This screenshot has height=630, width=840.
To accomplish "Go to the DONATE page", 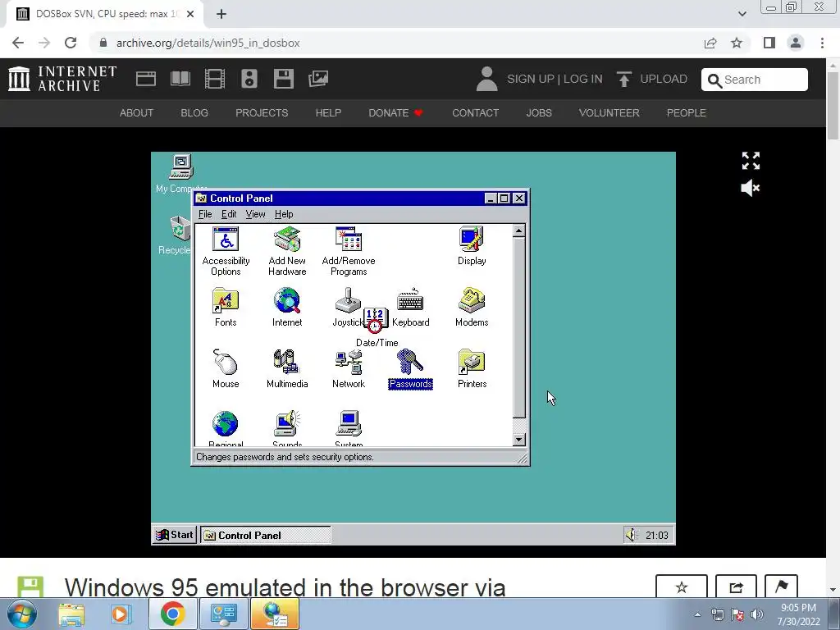I will (x=395, y=113).
